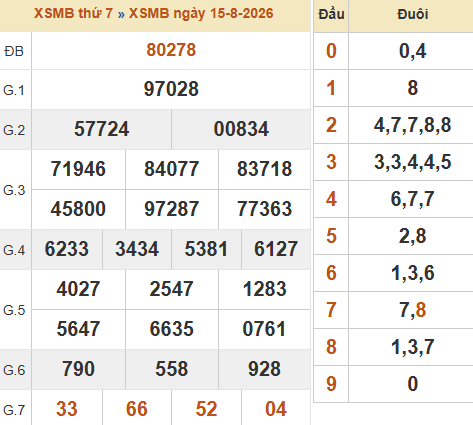The height and width of the screenshot is (425, 473).
Task: Select G.5 number 2547
Action: [171, 289]
